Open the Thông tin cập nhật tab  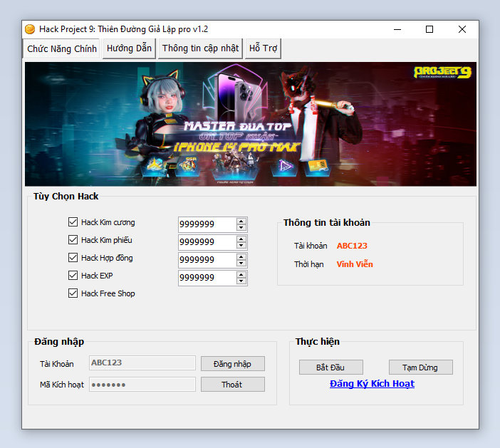[200, 48]
